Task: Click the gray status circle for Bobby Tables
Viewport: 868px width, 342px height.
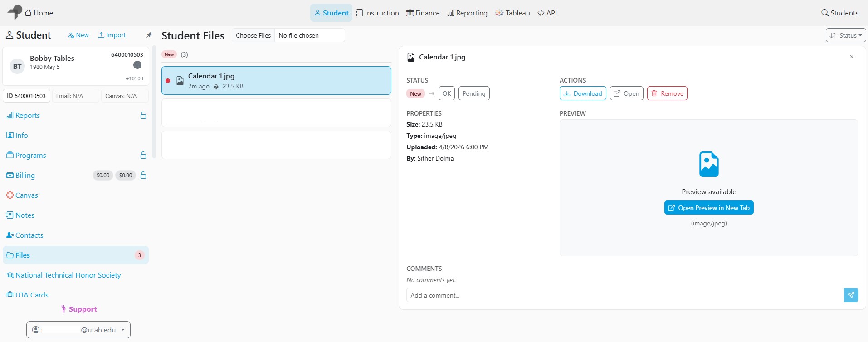Action: (137, 65)
